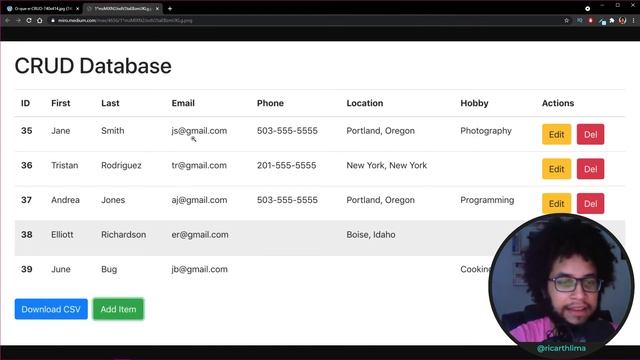Edit the Andrea Jones record
640x360 pixels.
click(556, 203)
